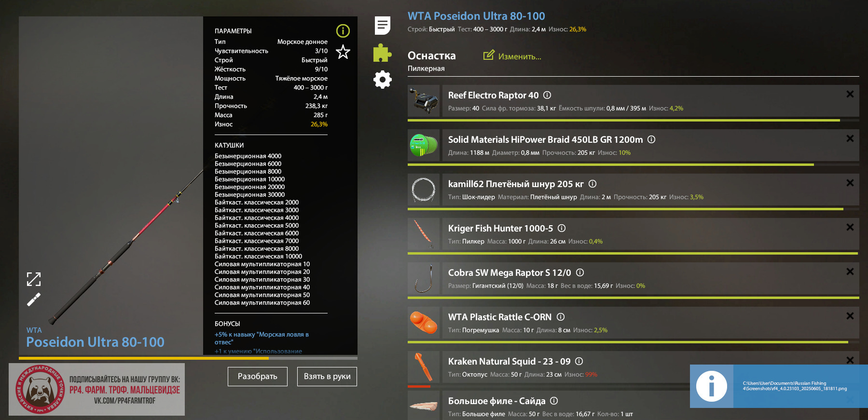Click the Морская ловля в отвес skill bonus
Screen dimensions: 868x420
pos(262,338)
